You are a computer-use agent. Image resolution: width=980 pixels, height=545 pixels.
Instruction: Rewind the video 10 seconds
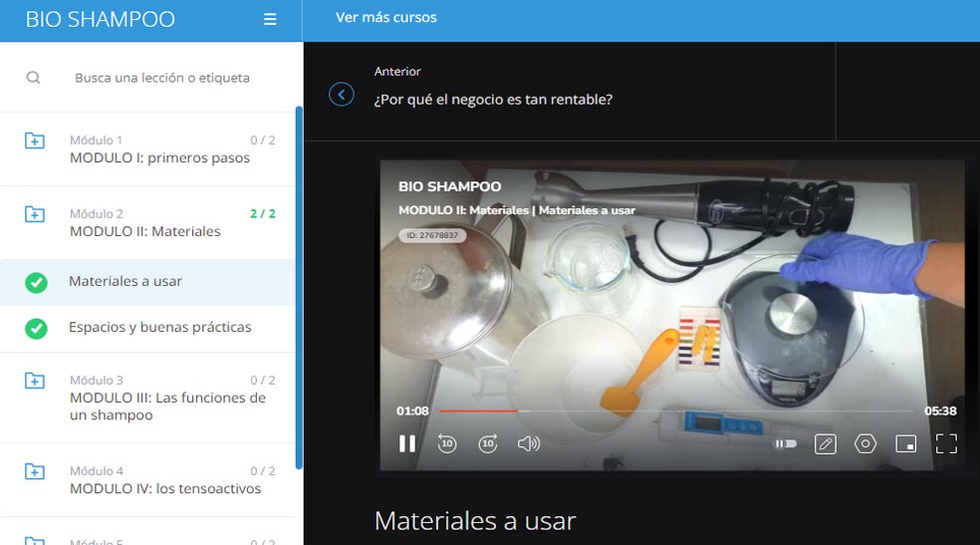pos(447,443)
